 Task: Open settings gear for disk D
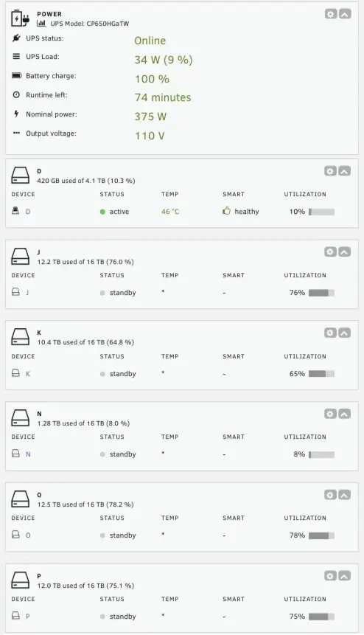click(330, 171)
